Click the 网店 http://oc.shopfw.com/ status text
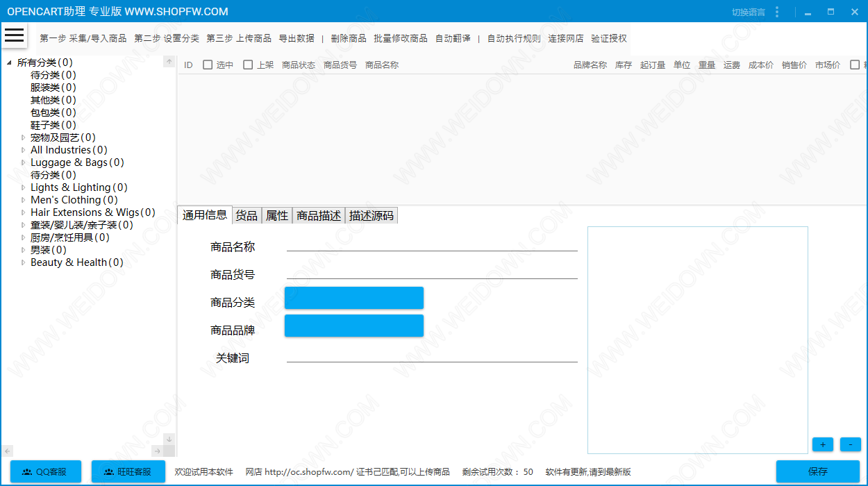 pyautogui.click(x=299, y=472)
